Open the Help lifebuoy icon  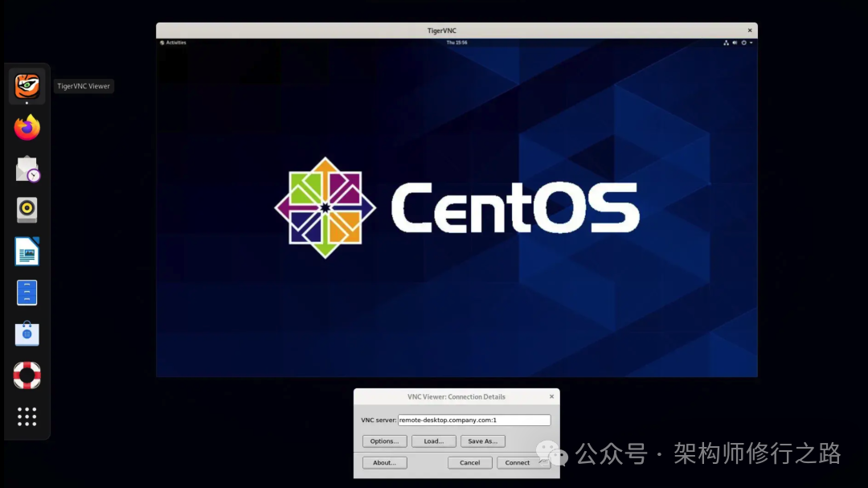coord(27,375)
